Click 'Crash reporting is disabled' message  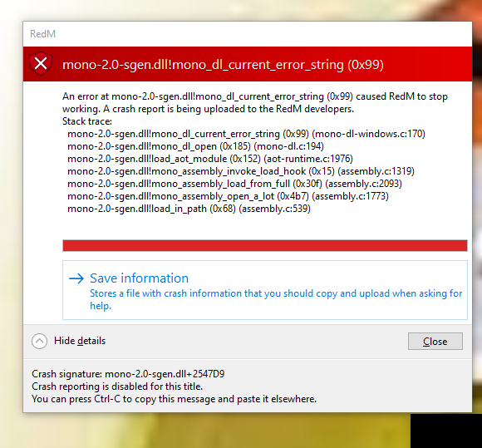point(117,386)
